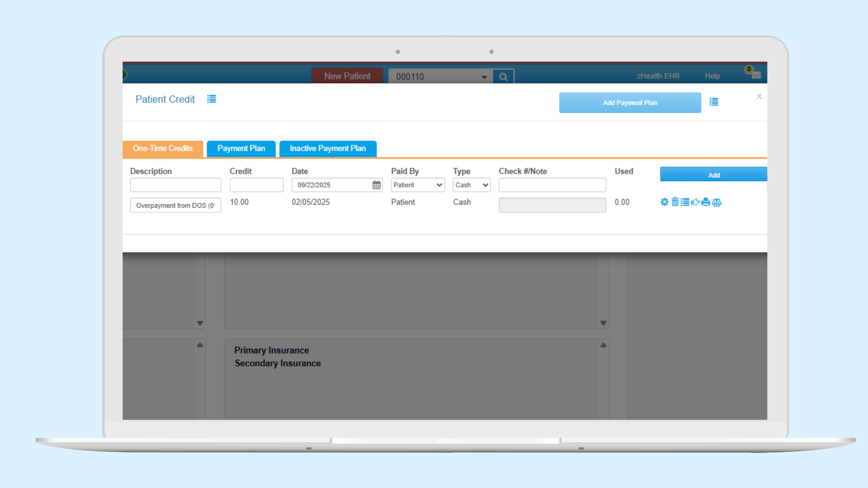868x488 pixels.
Task: Open the Paid By dropdown
Action: pyautogui.click(x=417, y=185)
